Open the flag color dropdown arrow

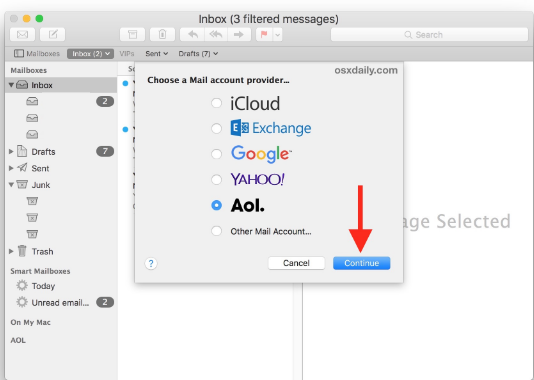278,34
